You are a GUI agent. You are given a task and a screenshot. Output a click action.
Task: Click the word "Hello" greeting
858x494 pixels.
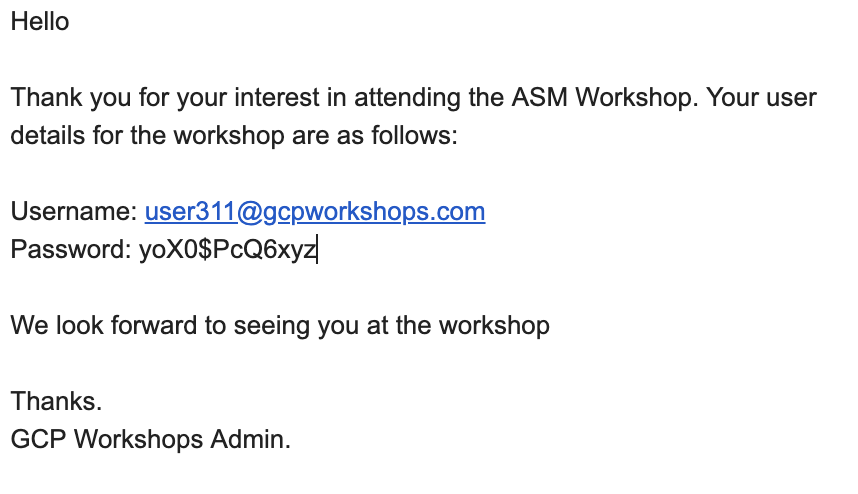40,21
